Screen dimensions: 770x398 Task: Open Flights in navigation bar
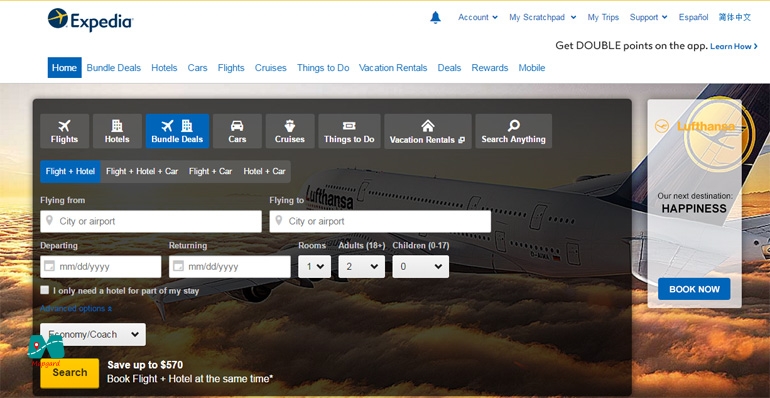point(231,68)
